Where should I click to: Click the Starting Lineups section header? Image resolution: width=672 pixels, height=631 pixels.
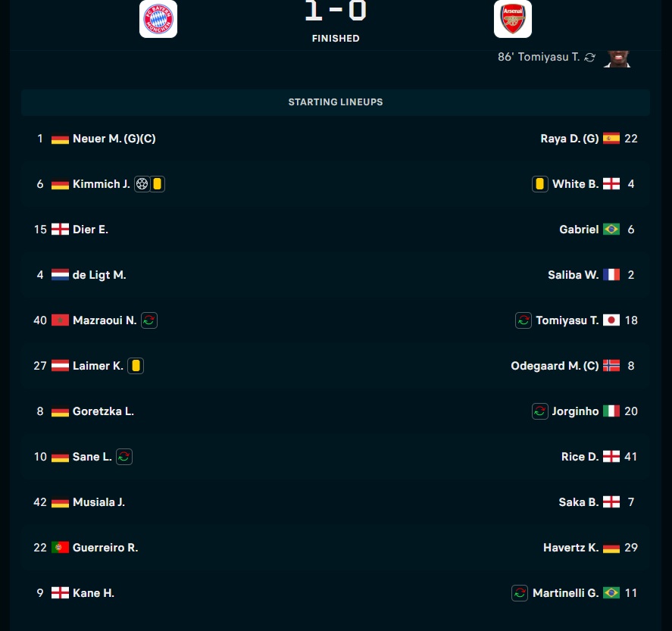click(336, 102)
